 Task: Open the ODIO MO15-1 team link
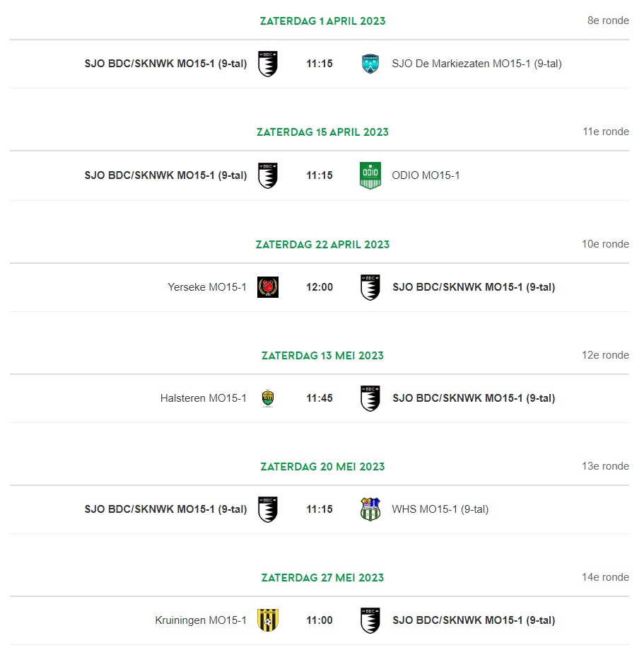pyautogui.click(x=426, y=175)
